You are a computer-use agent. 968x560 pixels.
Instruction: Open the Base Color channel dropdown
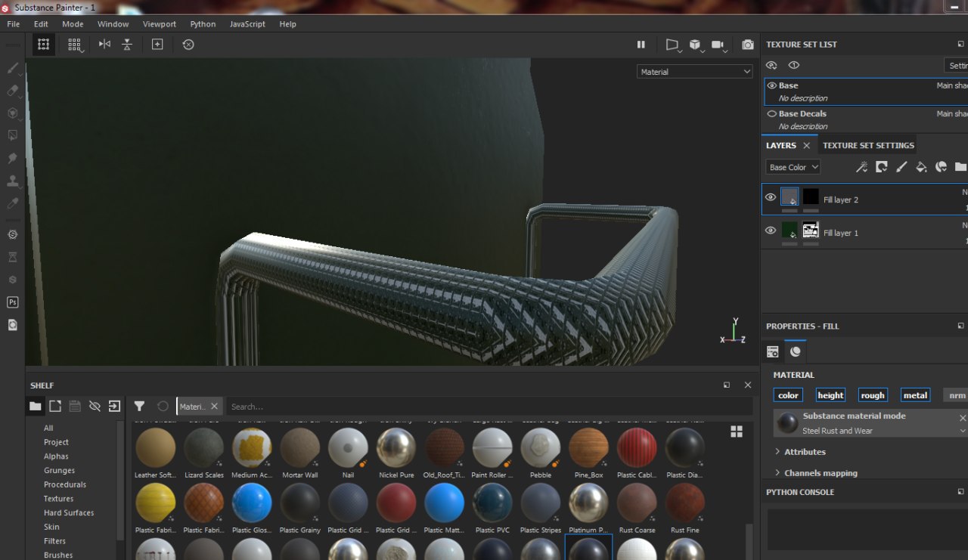point(793,167)
